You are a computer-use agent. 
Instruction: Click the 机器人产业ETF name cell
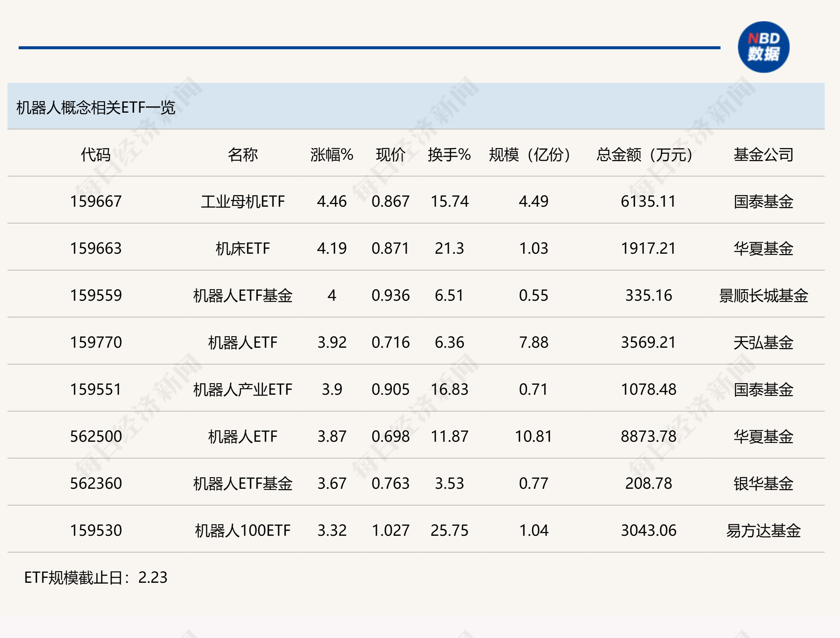243,390
